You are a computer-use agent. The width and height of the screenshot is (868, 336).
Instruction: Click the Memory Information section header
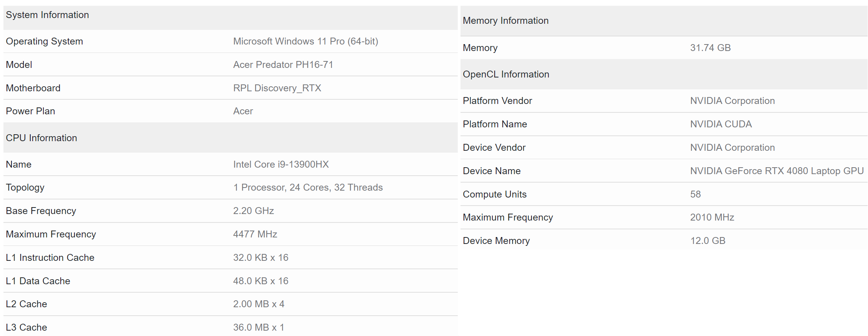tap(505, 21)
